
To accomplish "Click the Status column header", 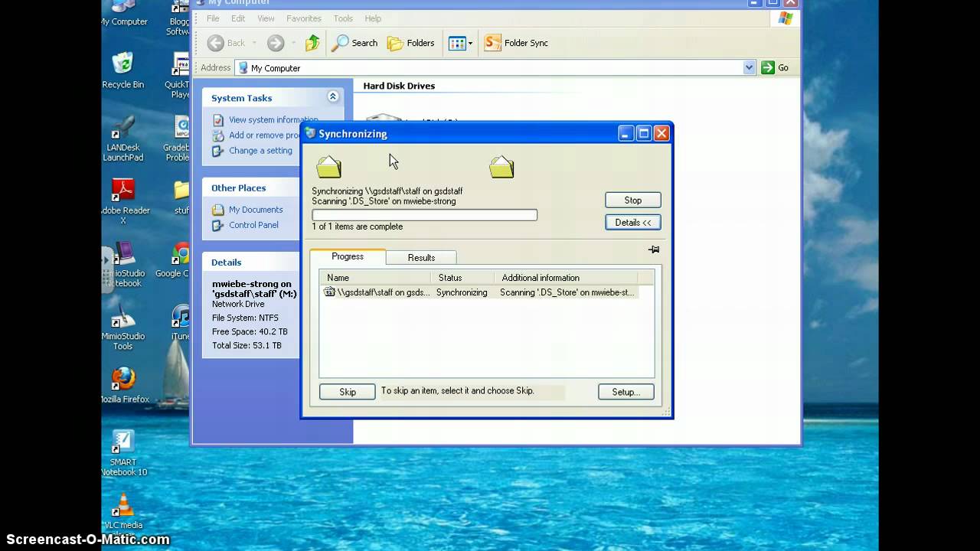I will pyautogui.click(x=462, y=278).
